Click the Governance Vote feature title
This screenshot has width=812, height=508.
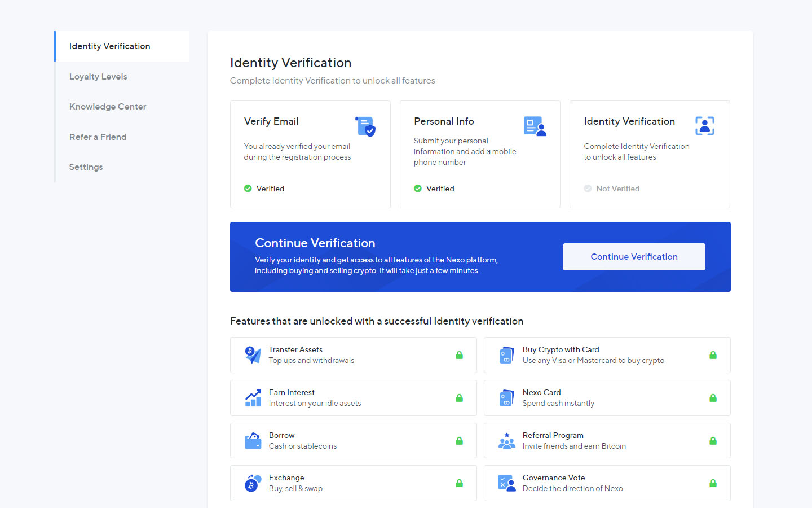click(x=554, y=478)
